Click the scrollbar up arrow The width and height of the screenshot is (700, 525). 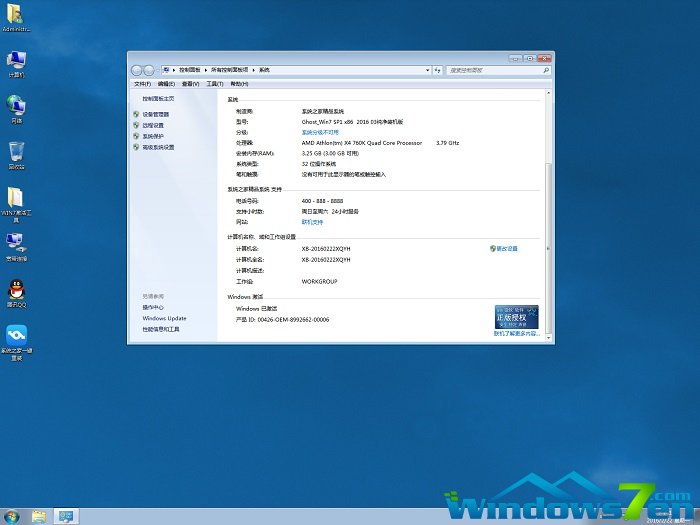click(x=549, y=93)
